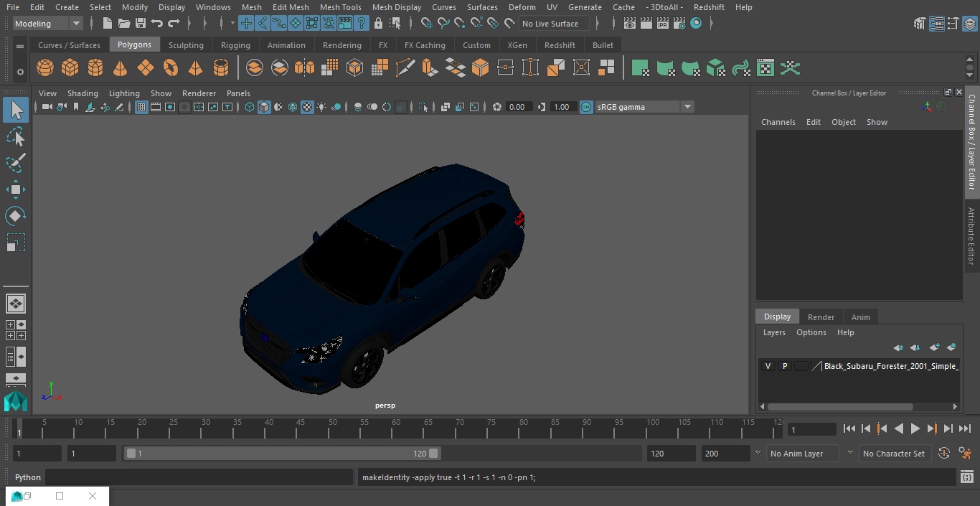Screen dimensions: 980x506
Task: Toggle the color management ON button
Action: click(x=586, y=107)
